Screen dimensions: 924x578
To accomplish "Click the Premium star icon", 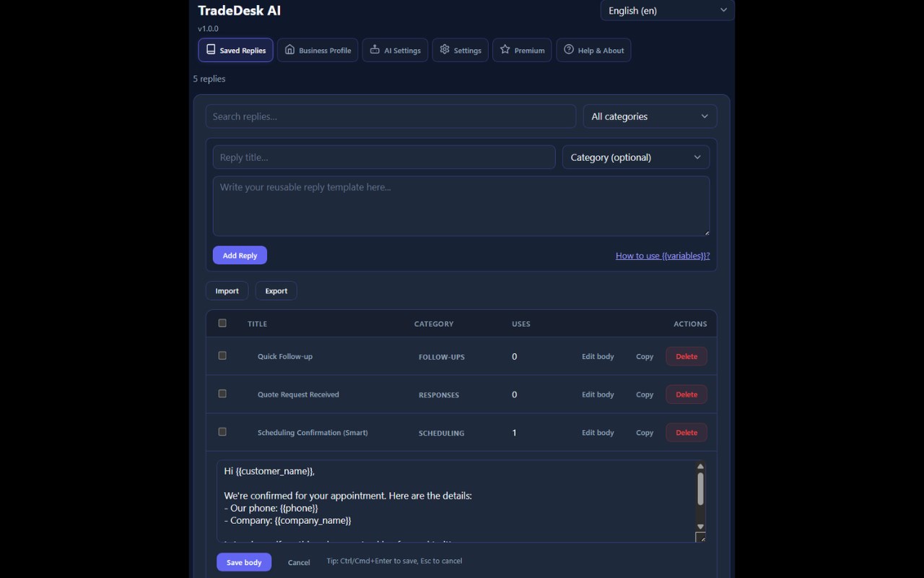I will [x=505, y=50].
